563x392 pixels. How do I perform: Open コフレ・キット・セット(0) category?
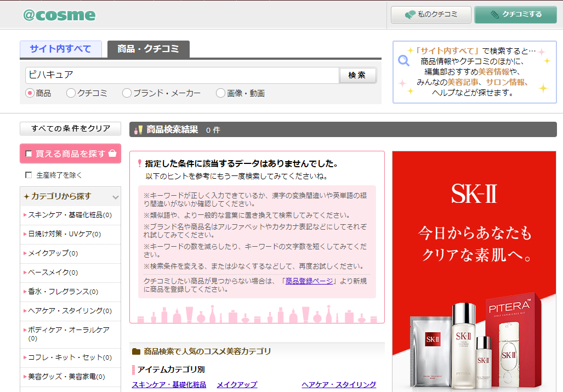tap(70, 357)
